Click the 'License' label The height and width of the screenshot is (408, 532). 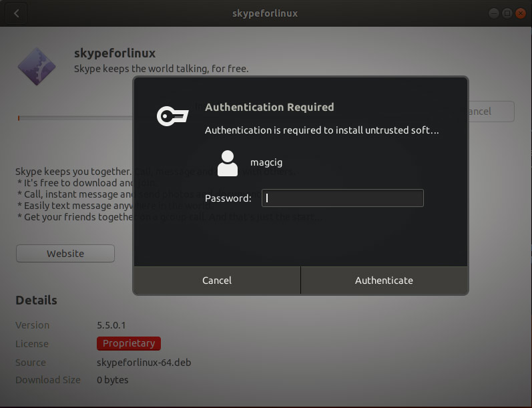click(32, 344)
